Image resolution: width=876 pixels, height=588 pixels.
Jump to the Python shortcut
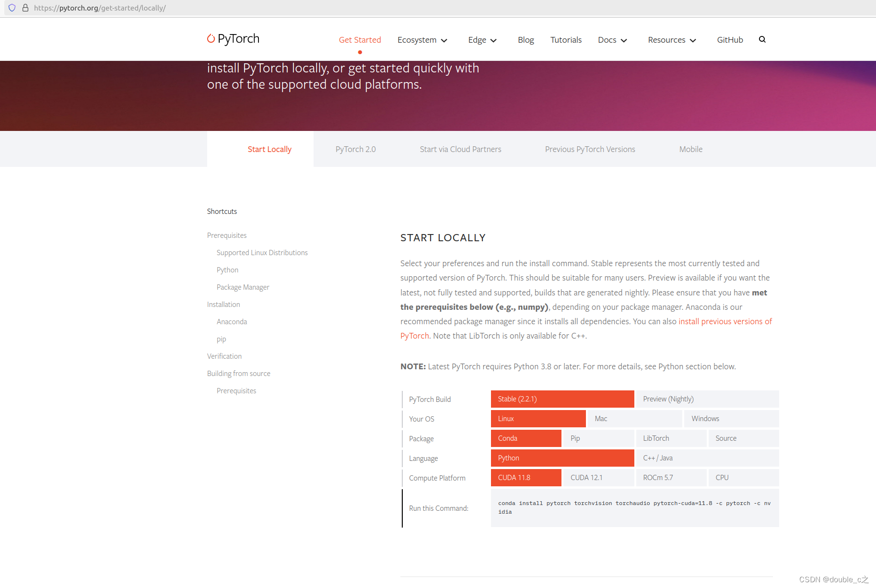tap(227, 270)
